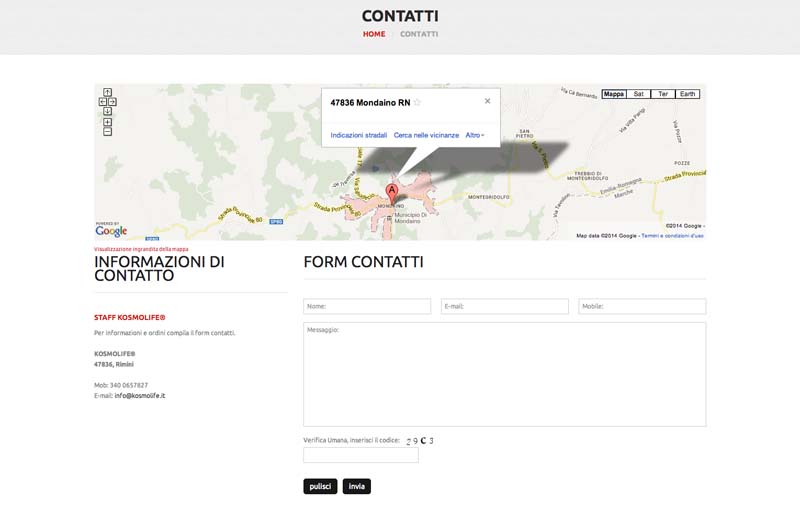Click the red marker A on map
Image resolution: width=800 pixels, height=512 pixels.
point(392,190)
